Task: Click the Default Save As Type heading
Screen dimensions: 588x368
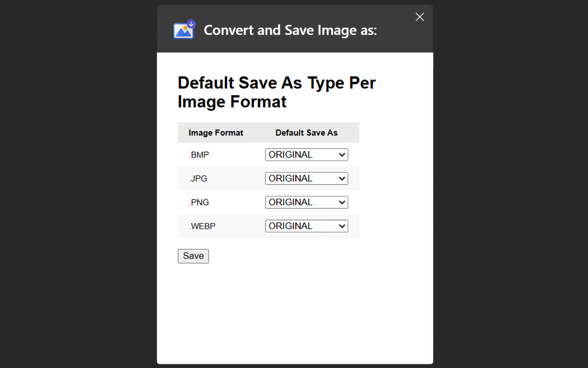Action: pos(277,92)
